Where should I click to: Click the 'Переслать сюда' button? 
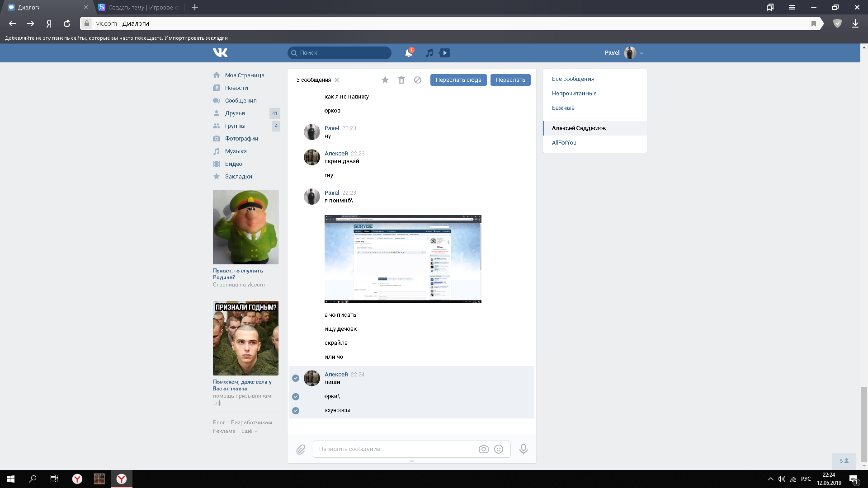(x=458, y=80)
